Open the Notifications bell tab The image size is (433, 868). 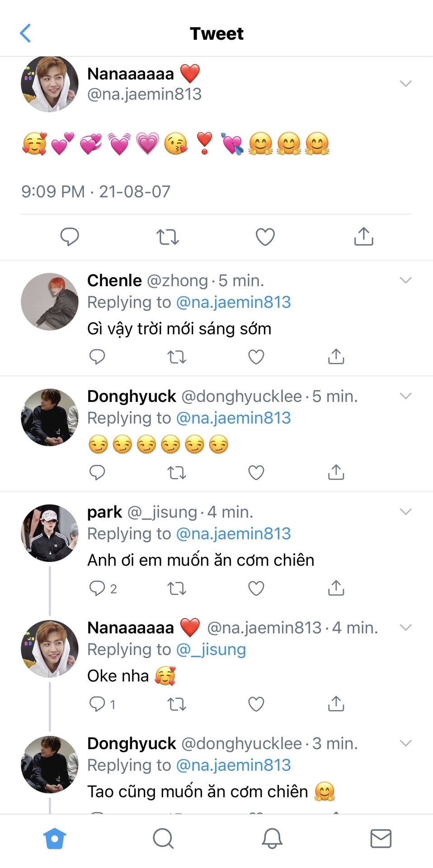272,839
